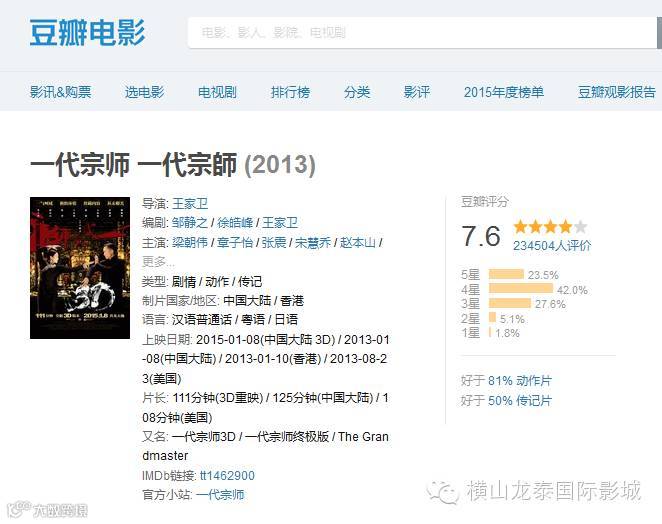Click the 3星 rating bar

click(x=510, y=303)
